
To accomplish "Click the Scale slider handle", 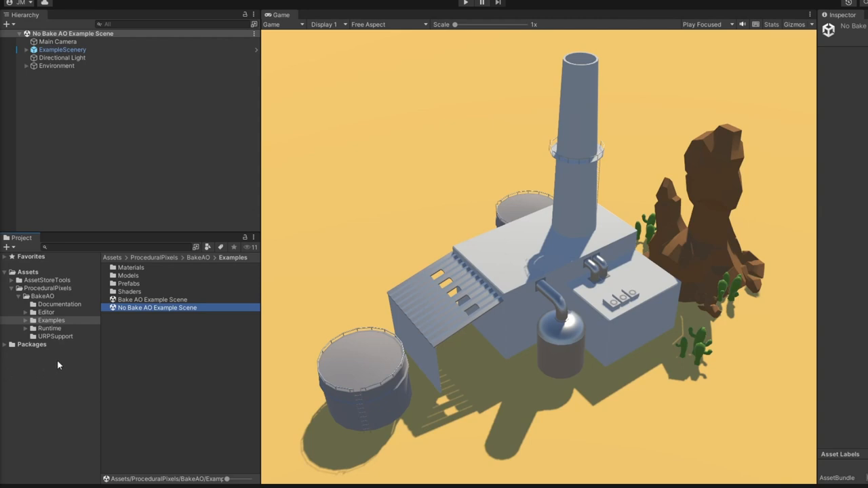I will [455, 24].
